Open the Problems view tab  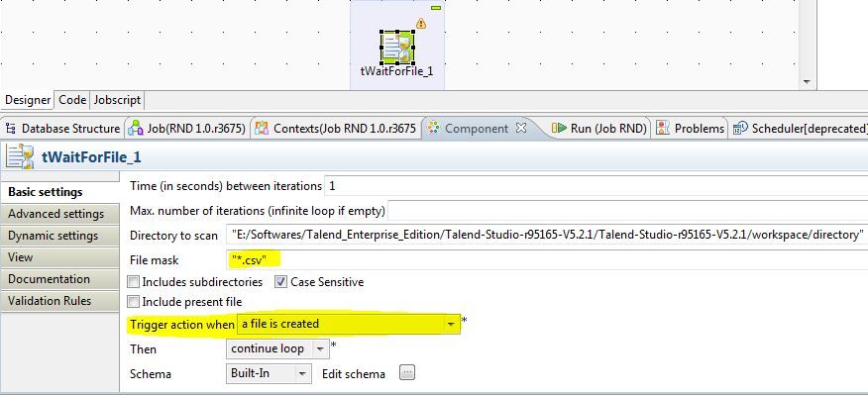(691, 129)
